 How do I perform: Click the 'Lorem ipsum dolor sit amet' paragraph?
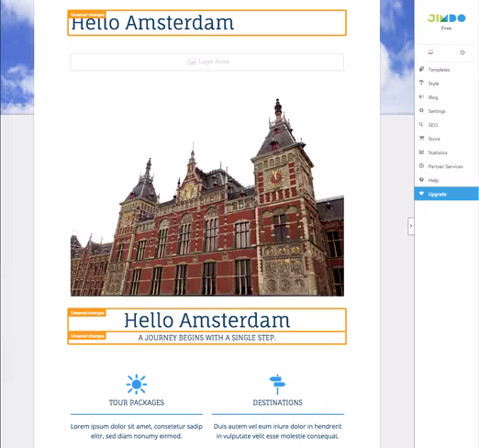click(137, 431)
